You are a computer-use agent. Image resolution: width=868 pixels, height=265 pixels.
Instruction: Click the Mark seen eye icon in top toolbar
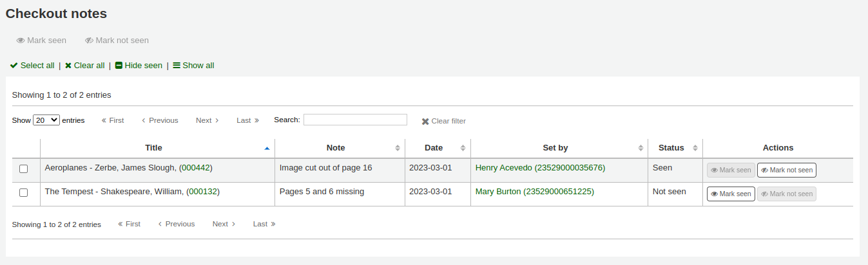(x=21, y=41)
